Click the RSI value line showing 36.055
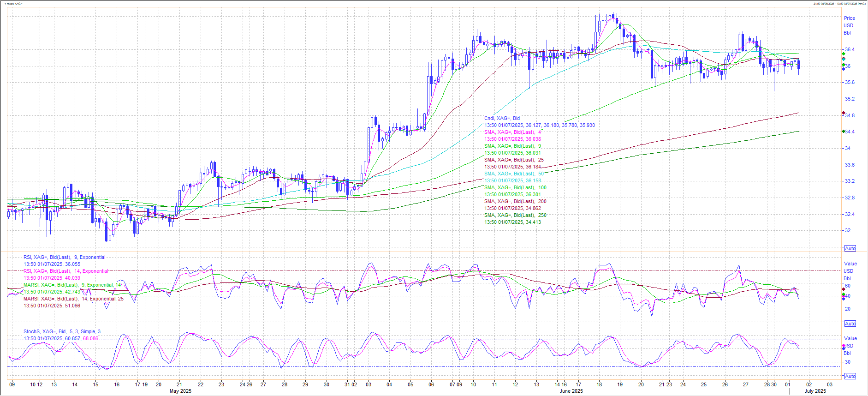This screenshot has width=868, height=396. point(52,264)
